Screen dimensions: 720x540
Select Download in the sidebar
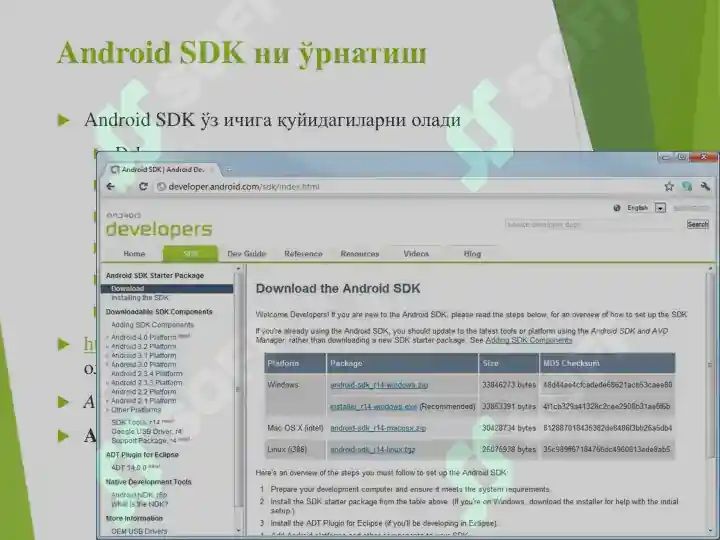(167, 288)
